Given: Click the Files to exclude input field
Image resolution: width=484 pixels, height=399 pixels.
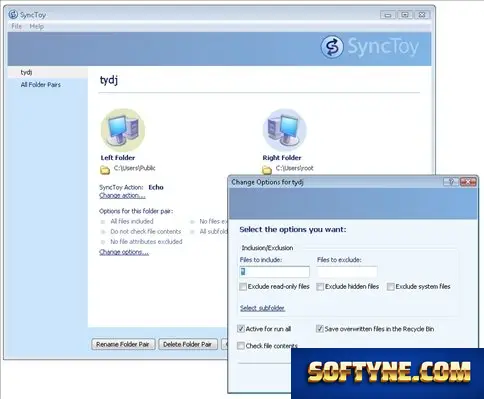Looking at the screenshot, I should (347, 272).
